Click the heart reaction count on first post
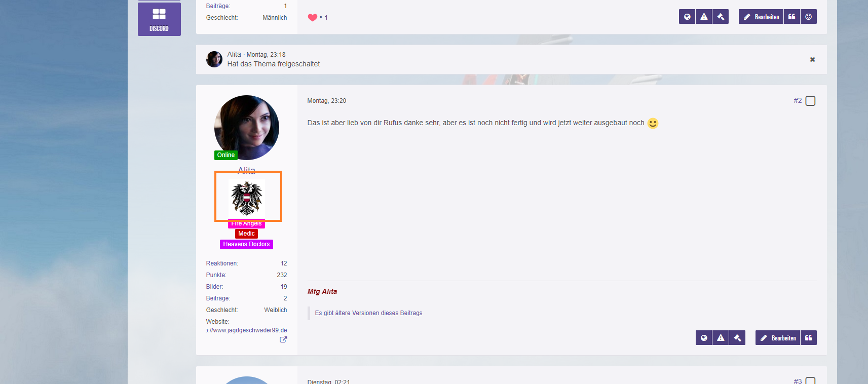Screen dimensions: 868x384 click(x=317, y=17)
